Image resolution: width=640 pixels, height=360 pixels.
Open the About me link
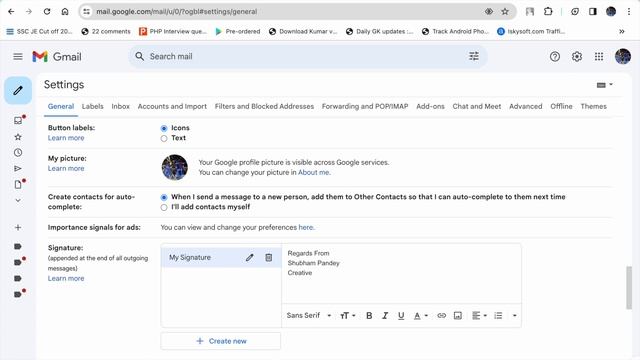(313, 172)
